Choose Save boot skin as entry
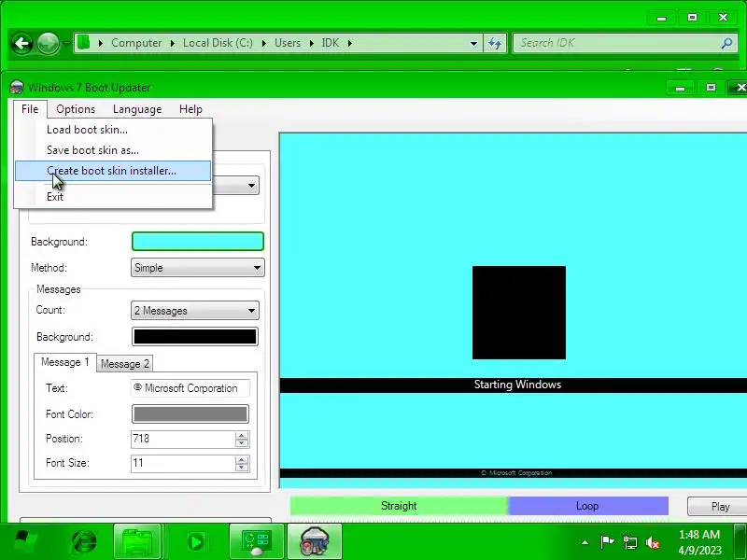Image resolution: width=747 pixels, height=560 pixels. (113, 150)
